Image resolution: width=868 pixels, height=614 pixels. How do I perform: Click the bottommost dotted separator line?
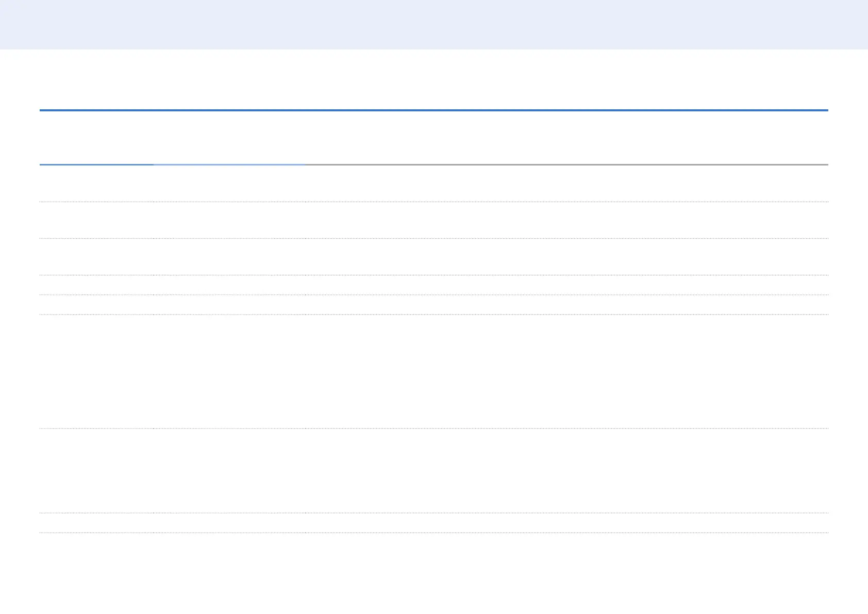434,533
